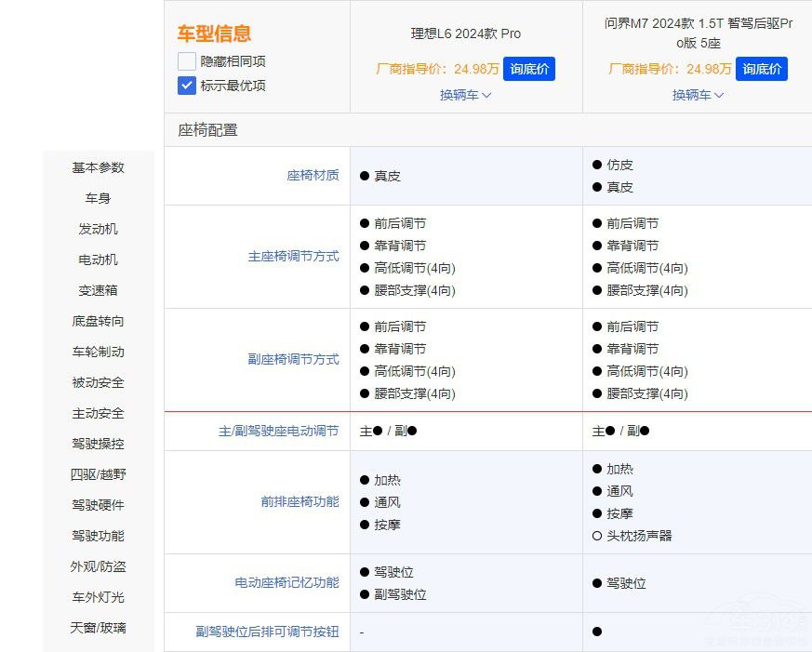This screenshot has width=812, height=652.
Task: Open the 换辆车 dropdown under 理想L6
Action: [464, 95]
